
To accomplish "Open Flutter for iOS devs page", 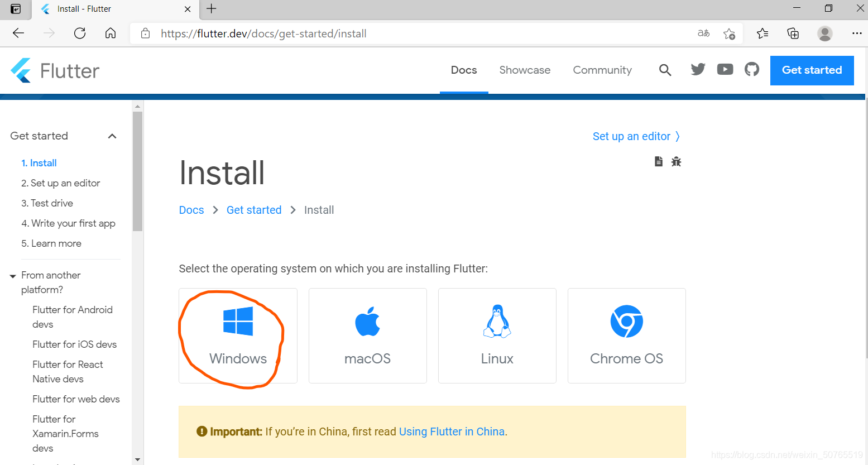I will [x=75, y=344].
